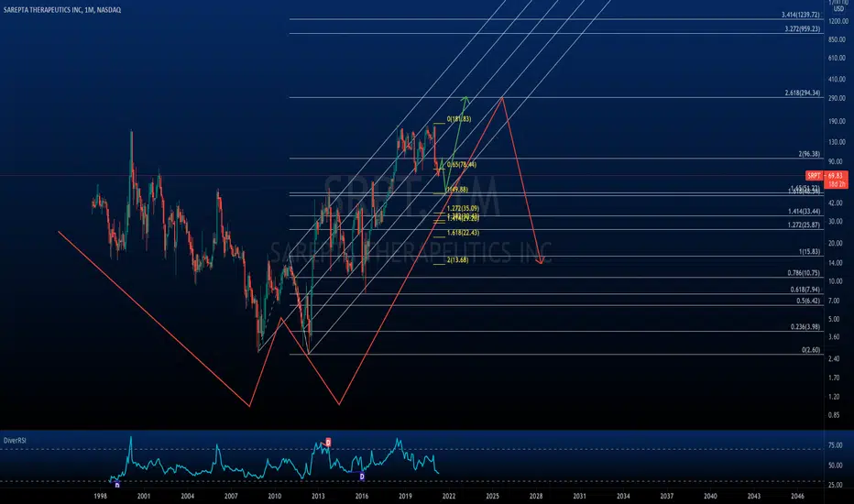The width and height of the screenshot is (854, 504).
Task: Click the 2034 year on time axis
Action: pyautogui.click(x=623, y=497)
